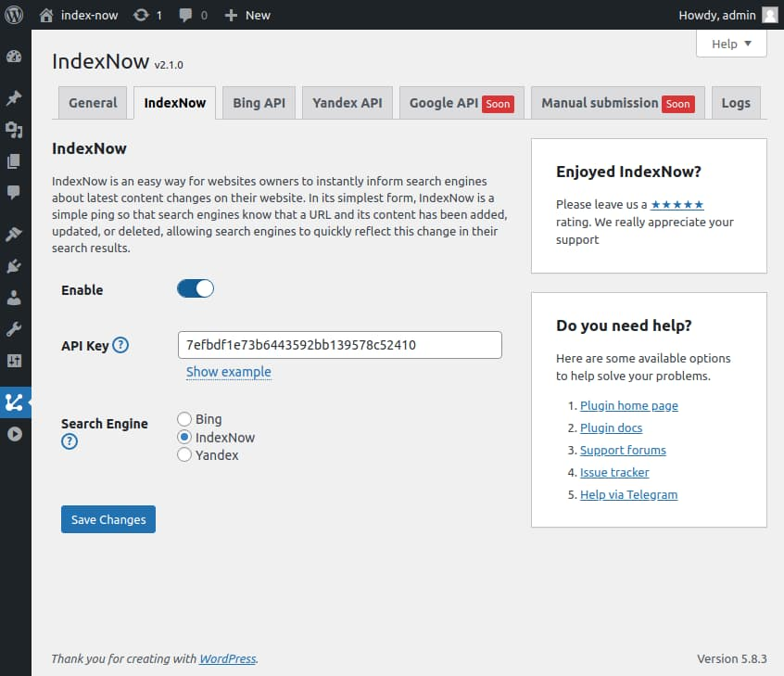The width and height of the screenshot is (784, 676).
Task: Switch to the General tab
Action: 93,103
